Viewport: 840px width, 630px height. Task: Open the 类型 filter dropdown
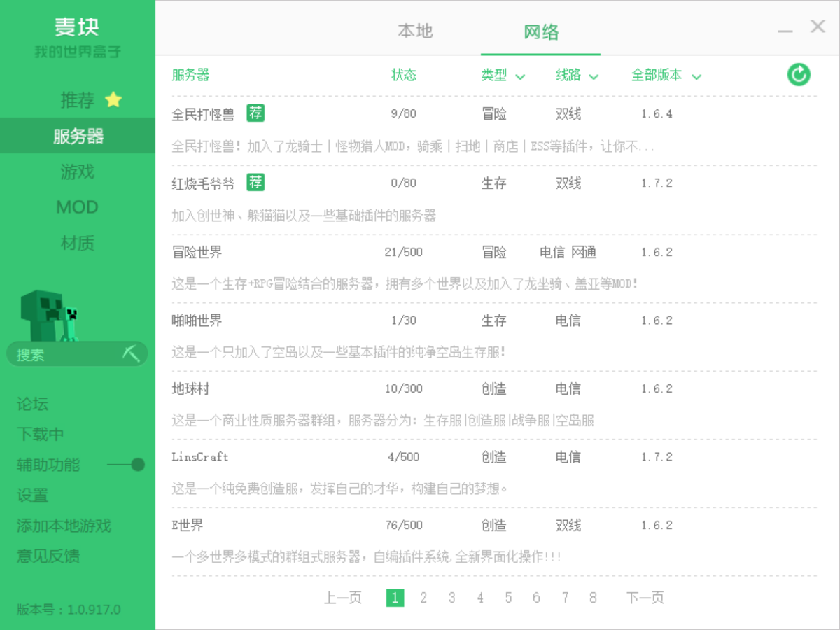503,76
